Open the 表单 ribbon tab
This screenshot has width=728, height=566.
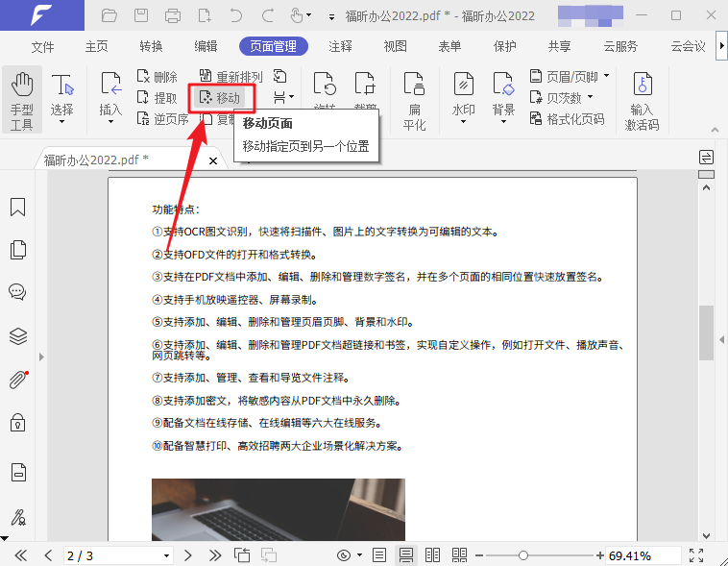[x=449, y=46]
